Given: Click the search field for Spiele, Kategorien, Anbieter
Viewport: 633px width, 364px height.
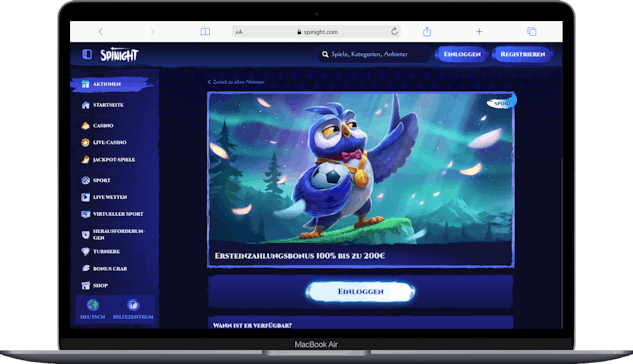Looking at the screenshot, I should [373, 54].
